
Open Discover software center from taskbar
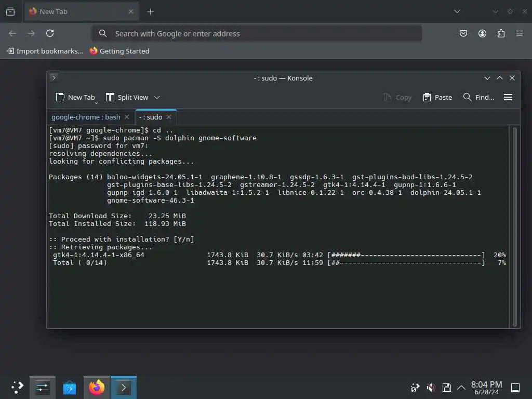(70, 387)
